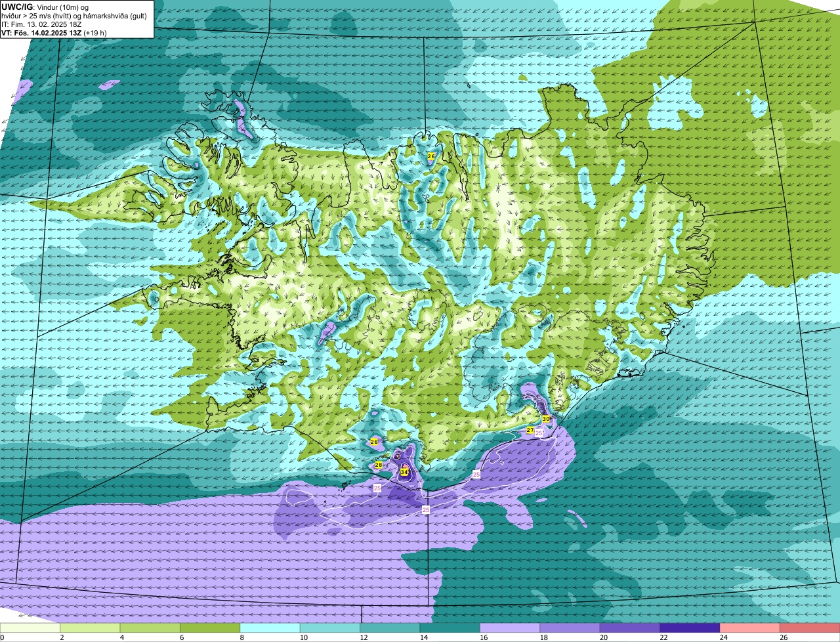Select the "VT: Fös. 14.02.2025 13Z (+19 h)" line
840x642 pixels.
click(x=54, y=33)
